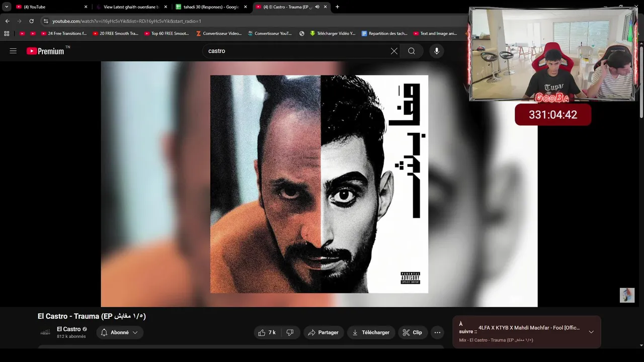Open the tab search dropdown arrow

tap(7, 7)
